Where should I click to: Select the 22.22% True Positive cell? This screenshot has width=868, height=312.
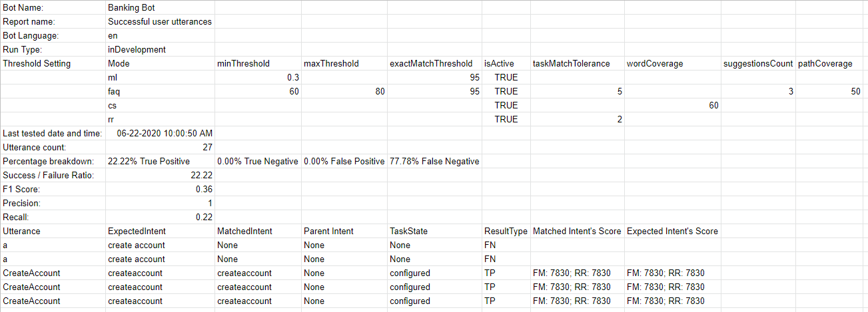[x=149, y=161]
